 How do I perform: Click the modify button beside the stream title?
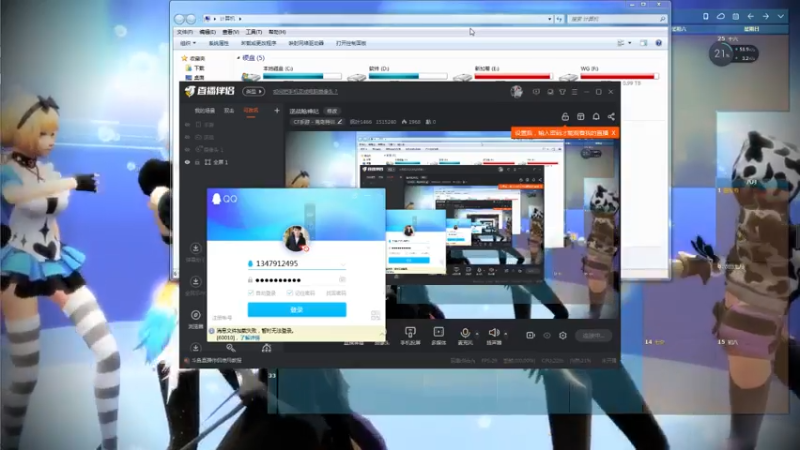click(332, 111)
